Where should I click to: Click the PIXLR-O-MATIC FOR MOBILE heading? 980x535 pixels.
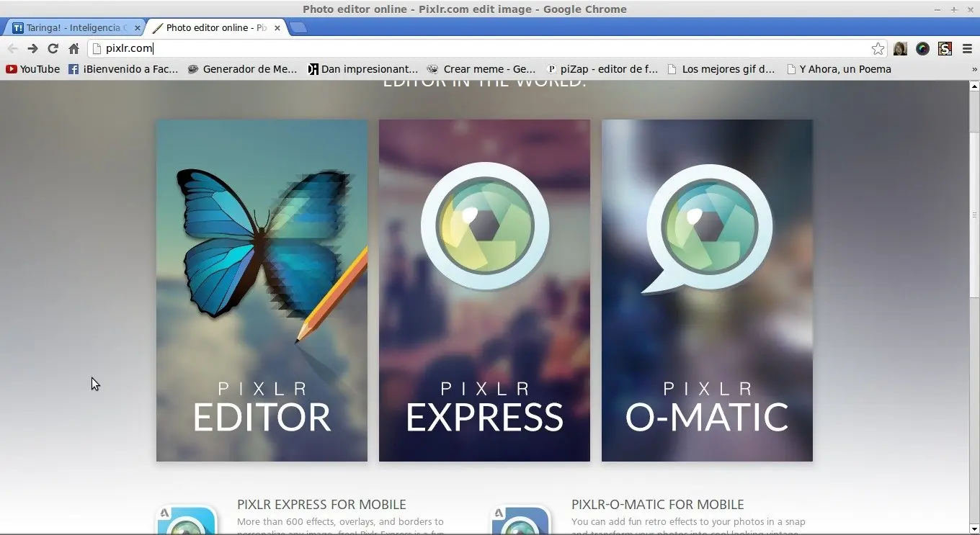[657, 505]
